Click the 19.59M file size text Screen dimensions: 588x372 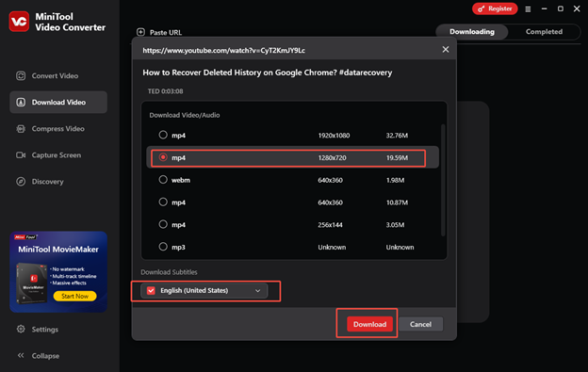pos(397,157)
